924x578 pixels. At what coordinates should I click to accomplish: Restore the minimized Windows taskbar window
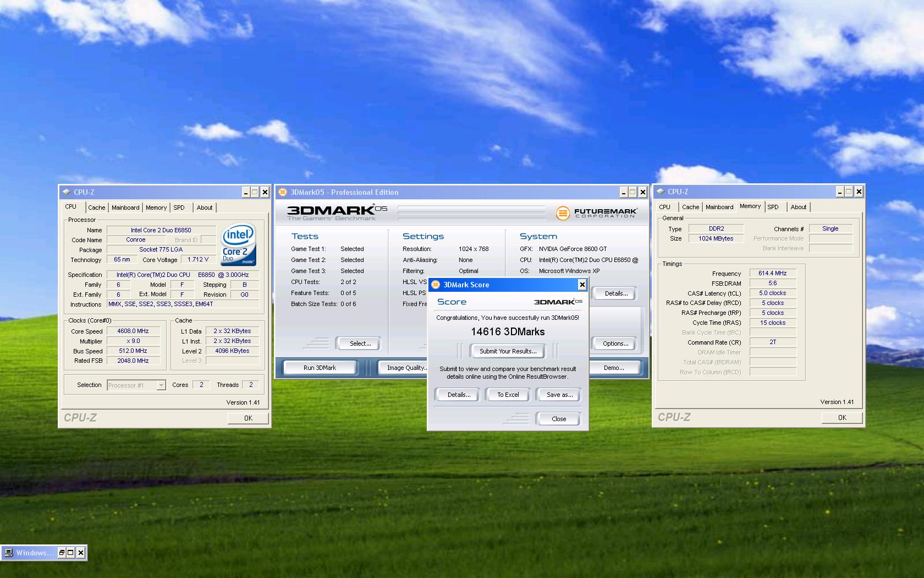[62, 553]
